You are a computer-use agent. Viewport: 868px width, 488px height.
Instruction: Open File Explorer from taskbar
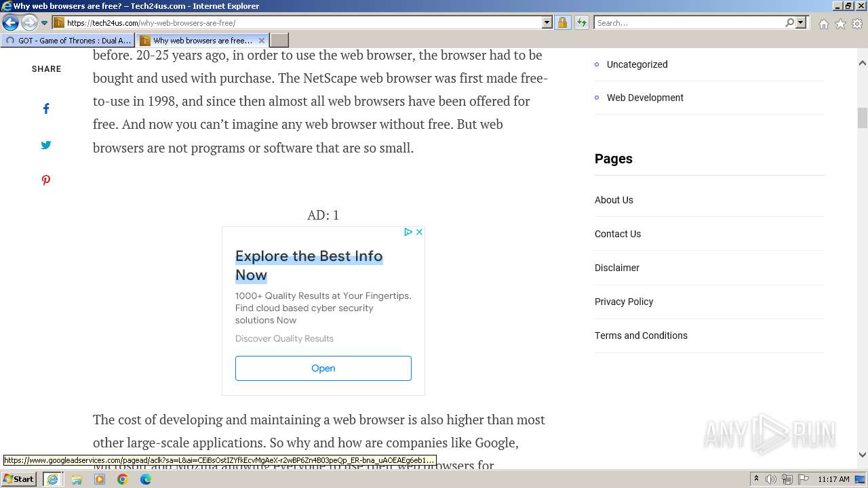pyautogui.click(x=77, y=479)
